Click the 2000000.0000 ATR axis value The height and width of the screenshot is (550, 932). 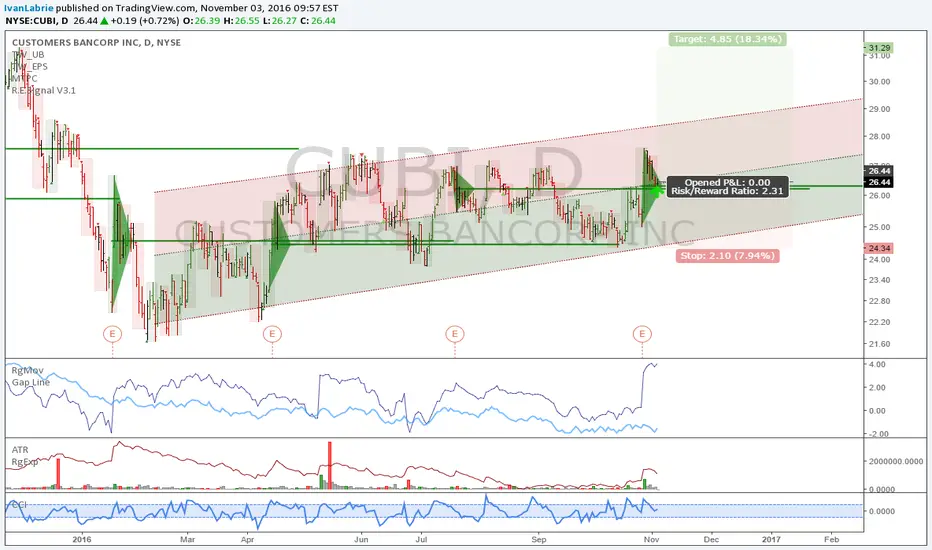(896, 461)
